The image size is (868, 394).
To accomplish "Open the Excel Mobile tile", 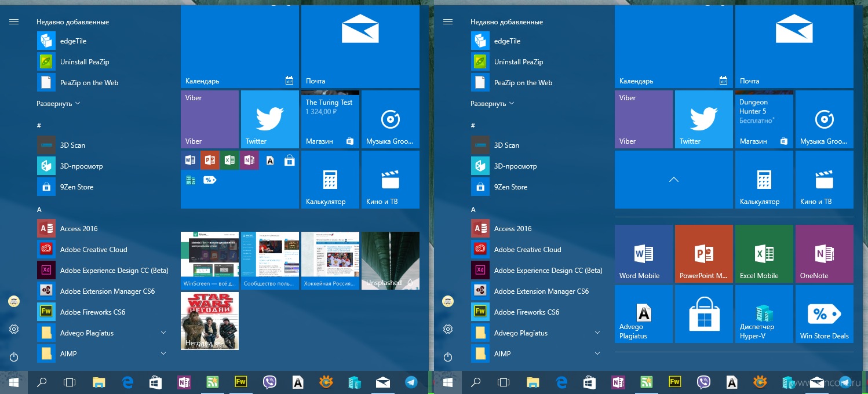I will point(764,254).
